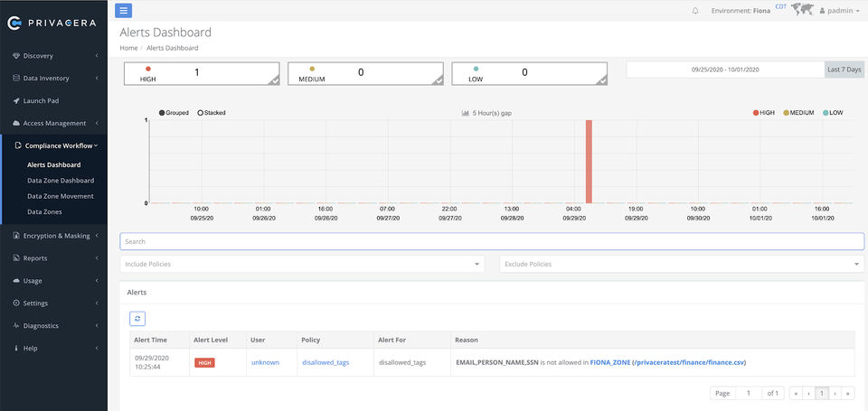
Task: Click the Usage cloud icon
Action: 16,281
